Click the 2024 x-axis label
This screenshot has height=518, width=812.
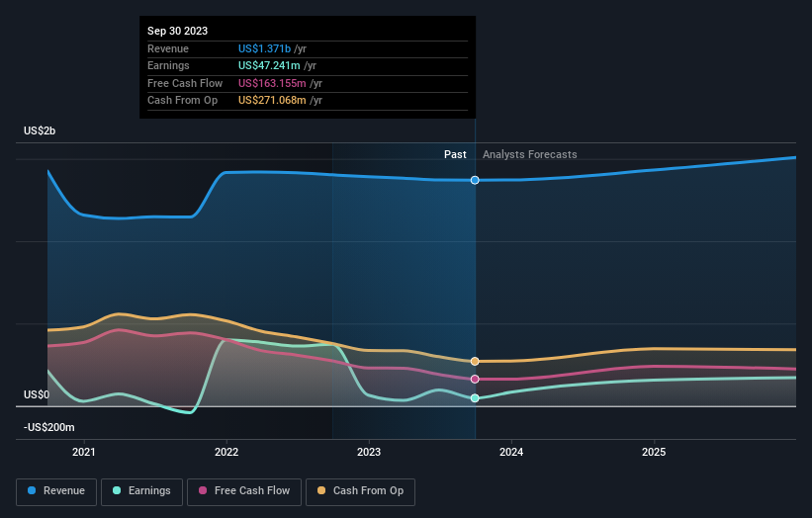pos(511,452)
